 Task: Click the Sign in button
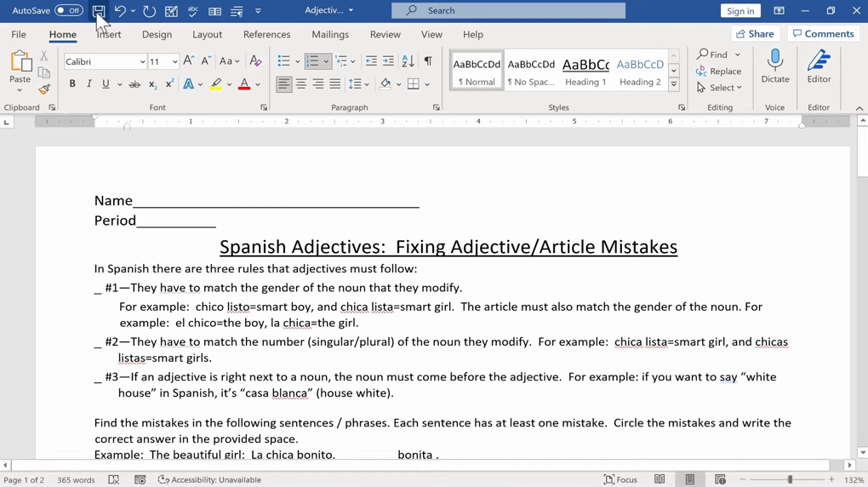tap(740, 11)
